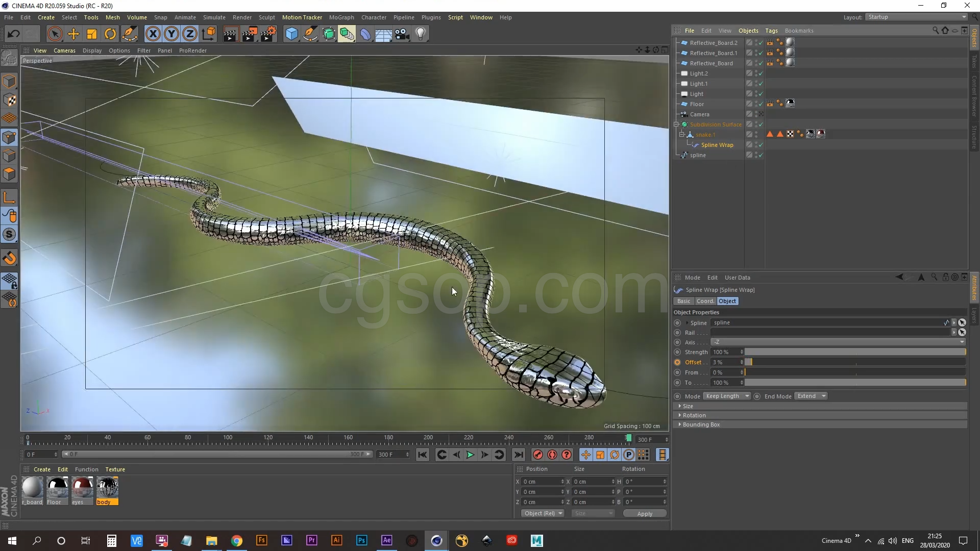Disable the Spline Wrap enable checkmark
The height and width of the screenshot is (551, 980).
(761, 145)
